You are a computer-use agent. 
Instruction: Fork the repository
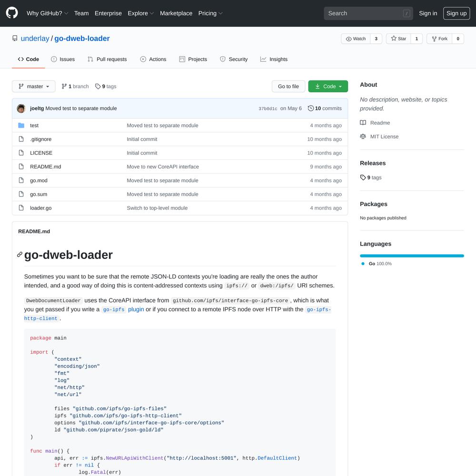[x=439, y=39]
